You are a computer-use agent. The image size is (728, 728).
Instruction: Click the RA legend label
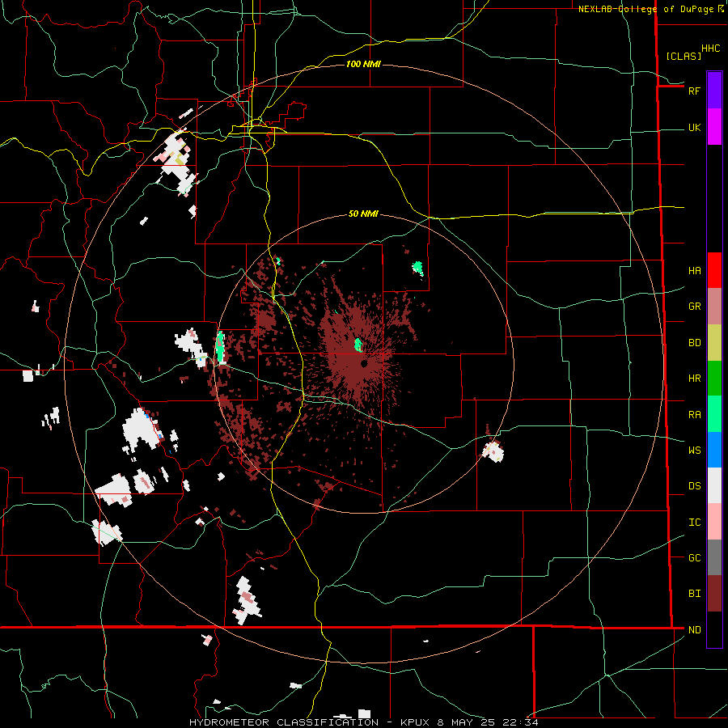click(694, 415)
